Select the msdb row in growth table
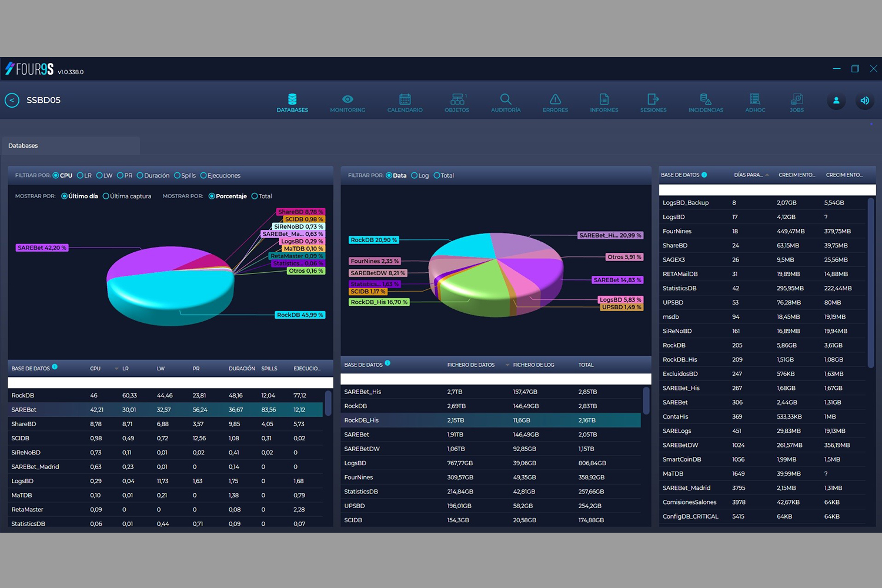Screen dimensions: 882x588 (763, 317)
